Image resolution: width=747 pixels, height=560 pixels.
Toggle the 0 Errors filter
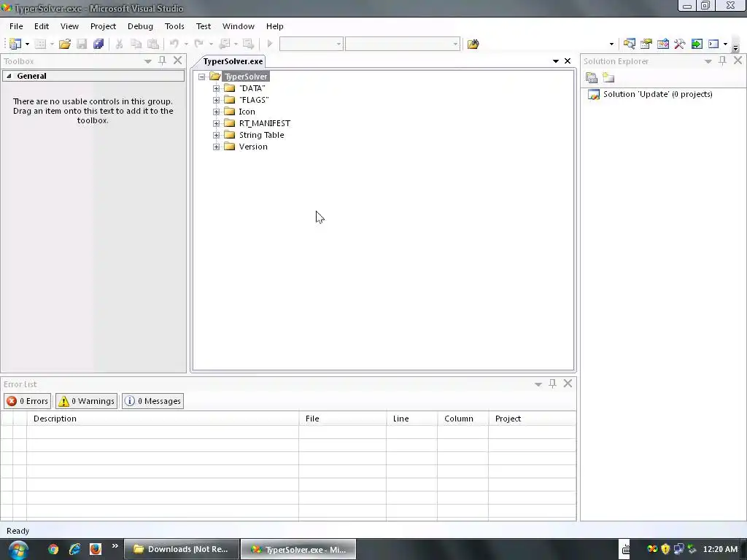tap(28, 401)
